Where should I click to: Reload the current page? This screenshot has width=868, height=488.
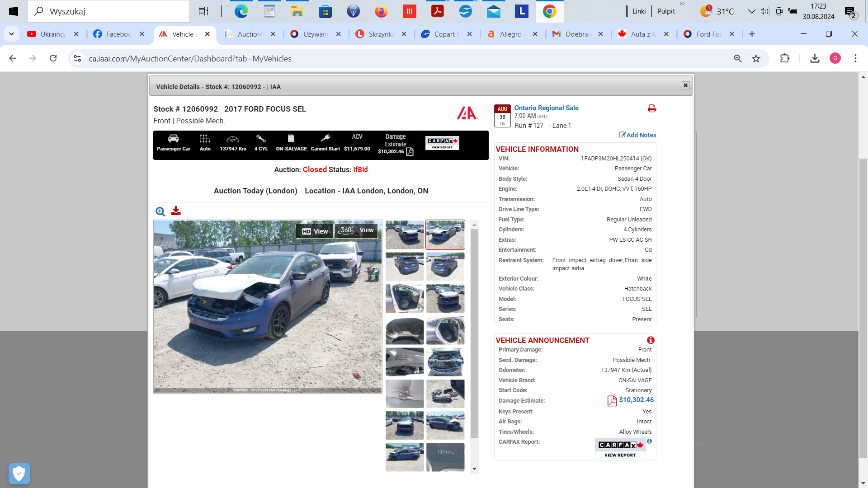[x=53, y=58]
